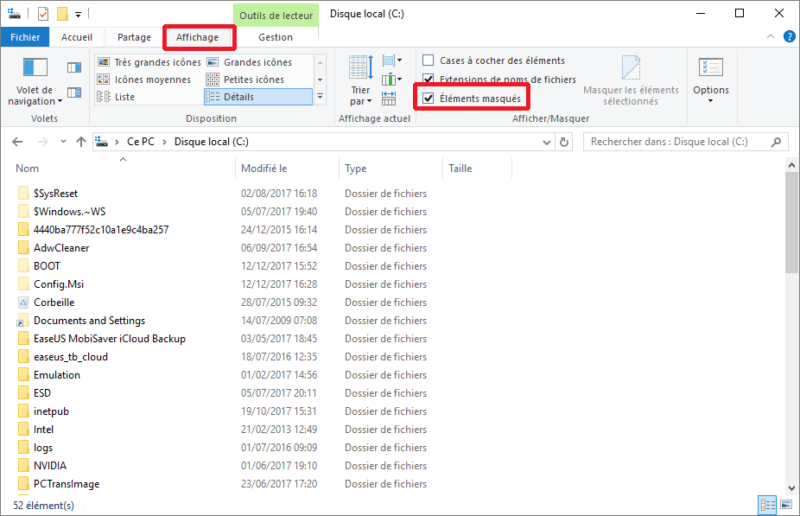This screenshot has height=516, width=800.
Task: Toggle Éléments masqués checkbox
Action: pos(428,98)
